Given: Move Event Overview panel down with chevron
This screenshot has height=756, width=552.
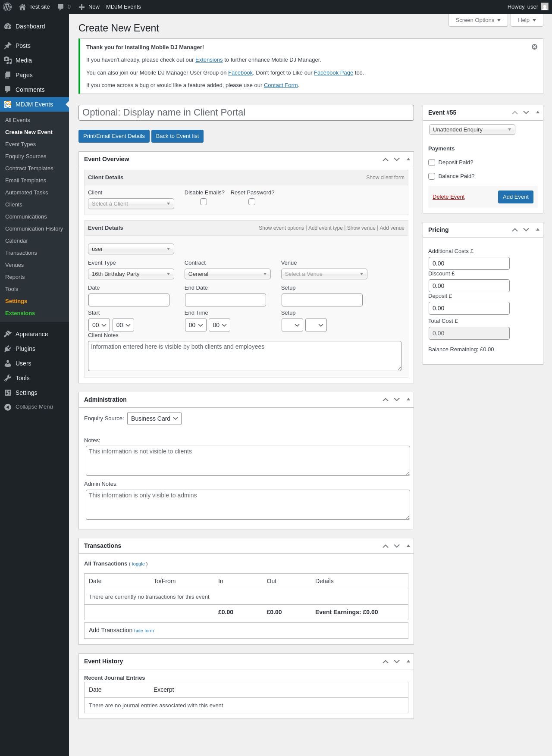Looking at the screenshot, I should tap(397, 159).
